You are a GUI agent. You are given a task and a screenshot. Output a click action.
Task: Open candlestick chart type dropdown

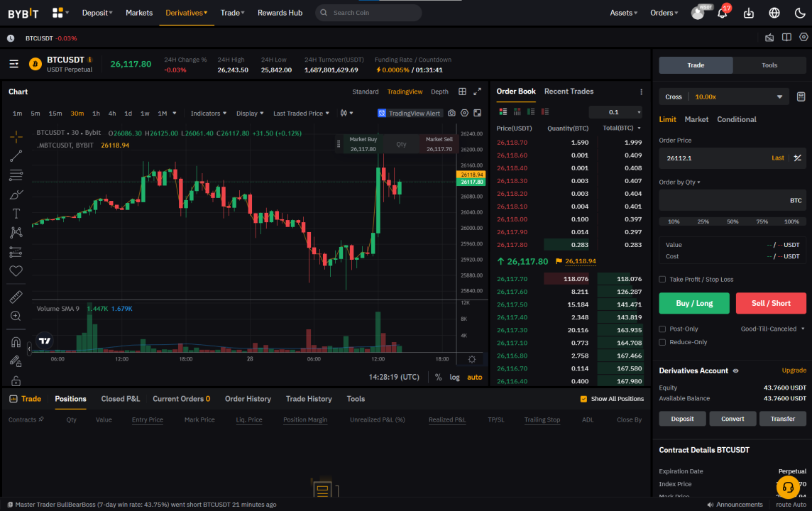pos(346,113)
